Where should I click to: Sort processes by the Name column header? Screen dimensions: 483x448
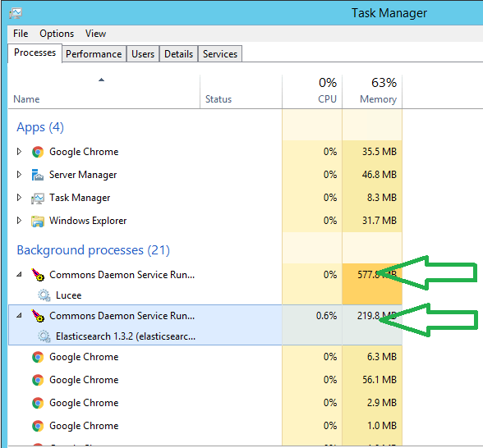104,92
